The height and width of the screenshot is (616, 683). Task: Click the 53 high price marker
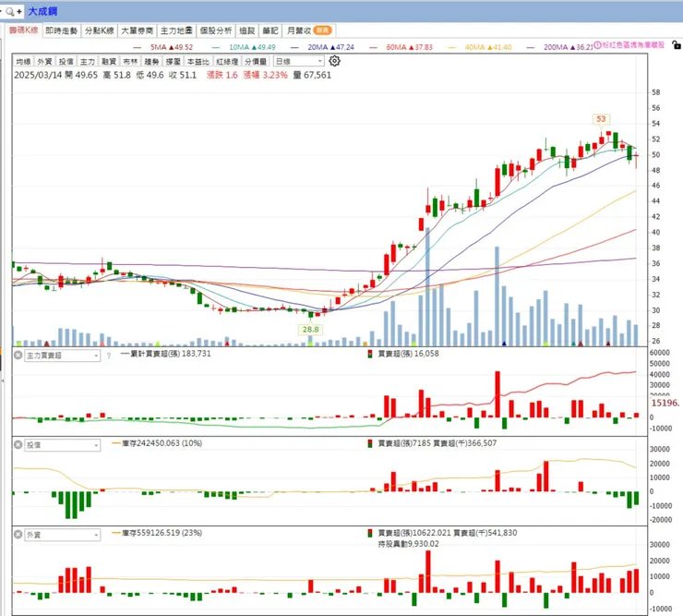[x=601, y=119]
